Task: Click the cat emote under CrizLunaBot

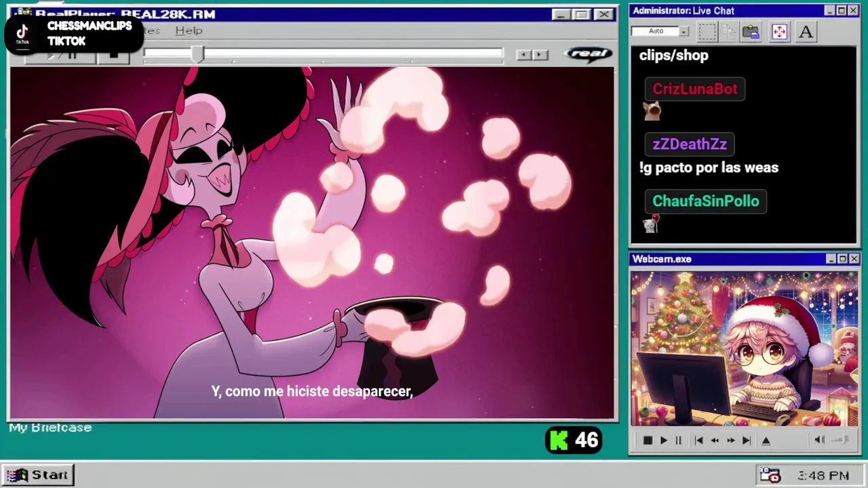Action: click(652, 110)
